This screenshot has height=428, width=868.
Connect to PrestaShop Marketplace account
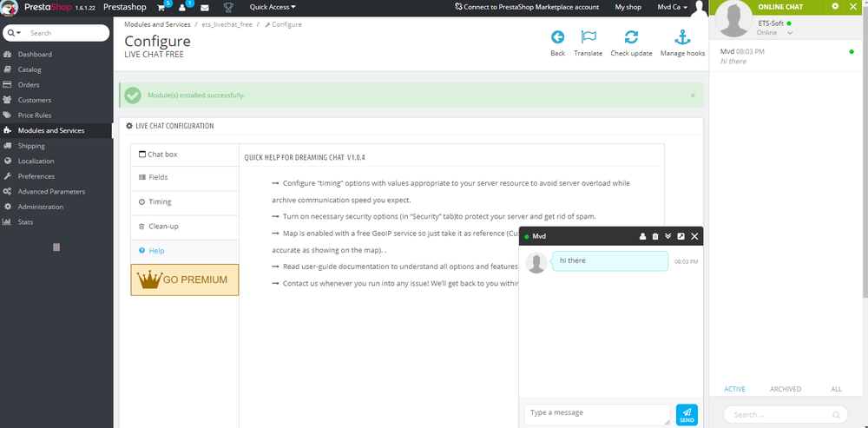[x=527, y=7]
